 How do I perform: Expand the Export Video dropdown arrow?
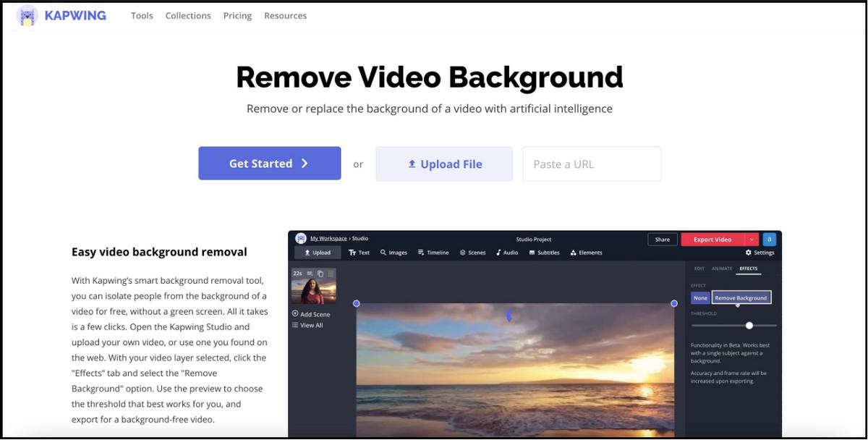coord(752,240)
